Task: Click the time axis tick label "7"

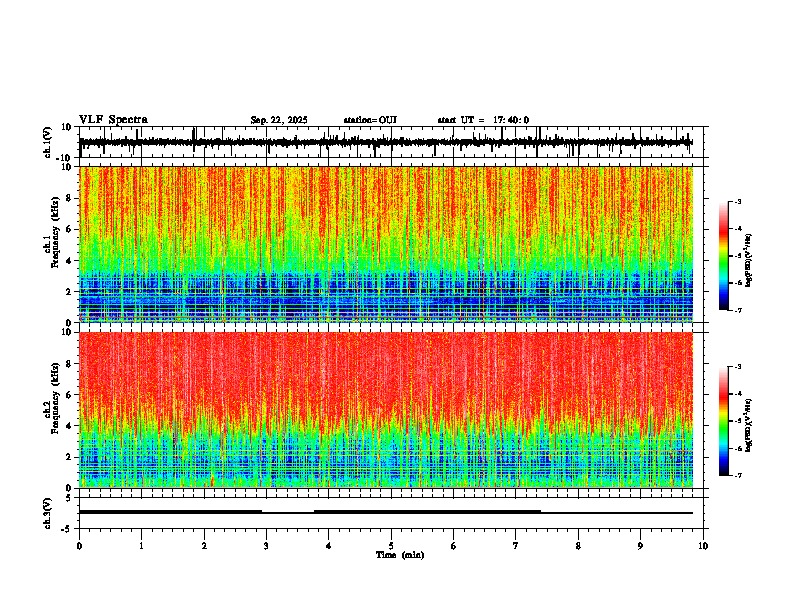Action: click(516, 546)
